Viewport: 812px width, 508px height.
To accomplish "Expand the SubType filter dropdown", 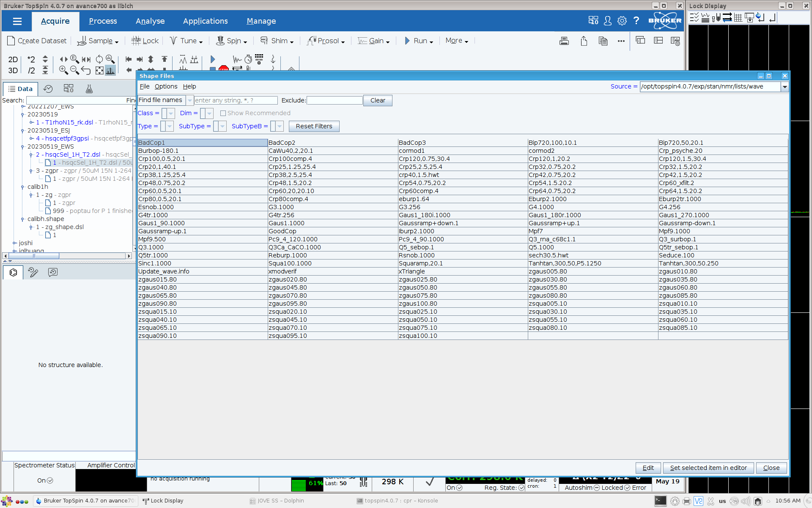I will [x=222, y=126].
